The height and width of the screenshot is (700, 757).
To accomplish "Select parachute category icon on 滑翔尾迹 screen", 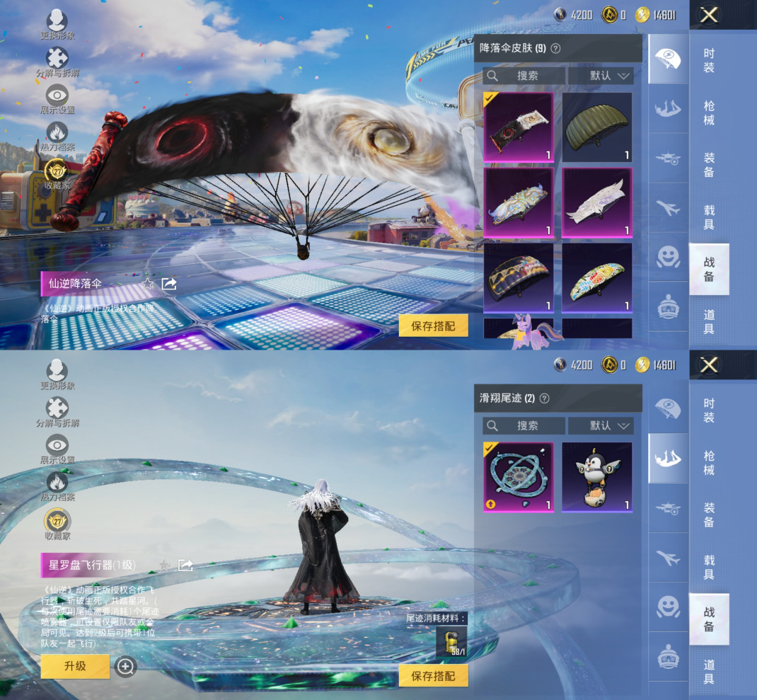I will 668,408.
